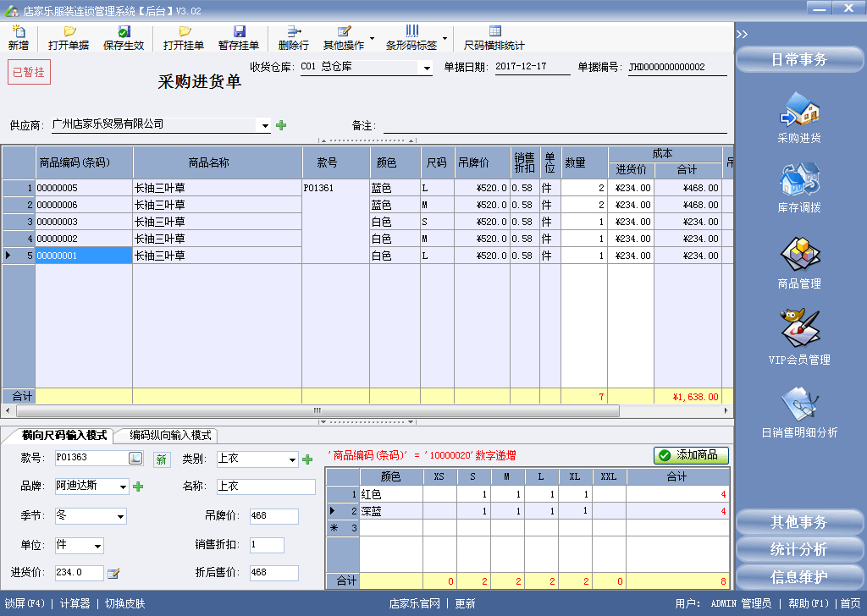Click the 深蓝 color row cell
The width and height of the screenshot is (867, 616).
(x=391, y=511)
